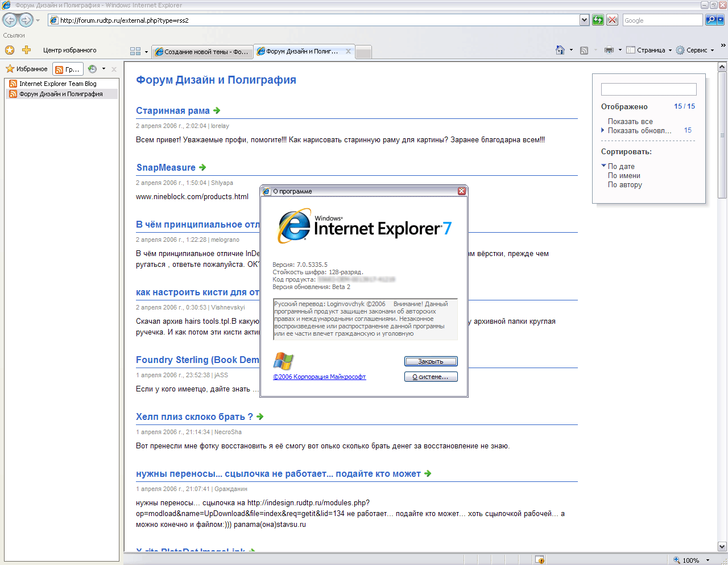Viewport: 728px width, 565px height.
Task: Open Quick Tabs thumbnail view
Action: coord(135,51)
